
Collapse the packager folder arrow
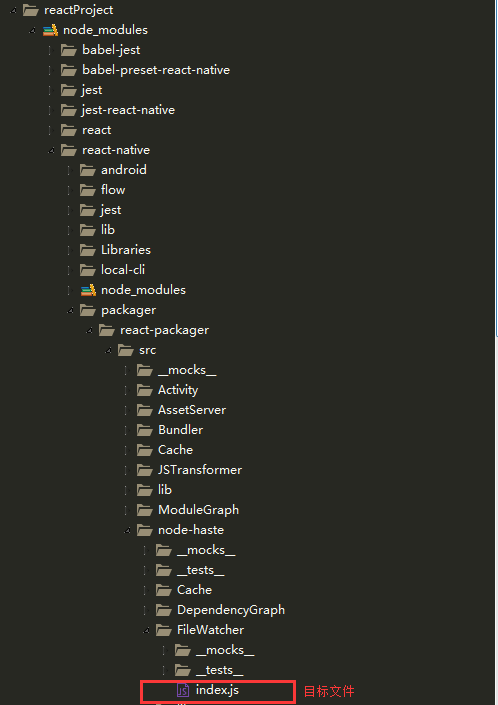[71, 310]
